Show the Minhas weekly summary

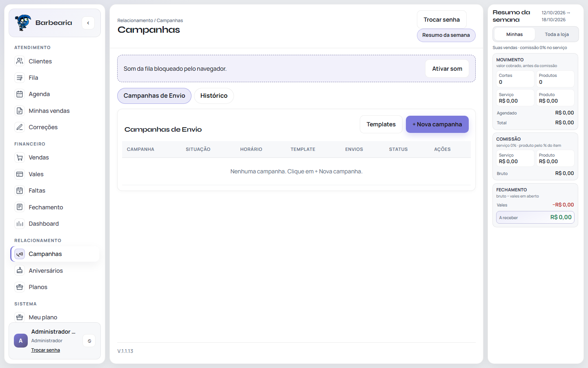click(514, 34)
